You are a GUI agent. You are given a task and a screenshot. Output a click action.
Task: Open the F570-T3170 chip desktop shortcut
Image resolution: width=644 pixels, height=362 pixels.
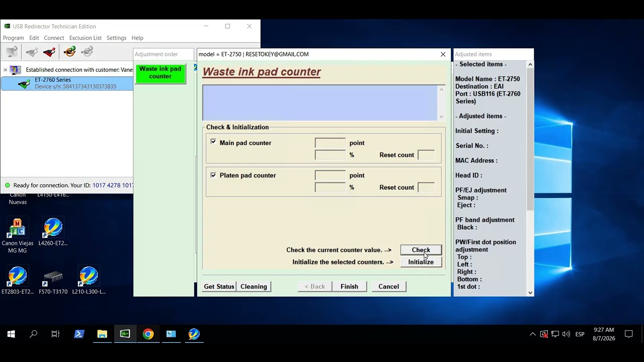(53, 281)
